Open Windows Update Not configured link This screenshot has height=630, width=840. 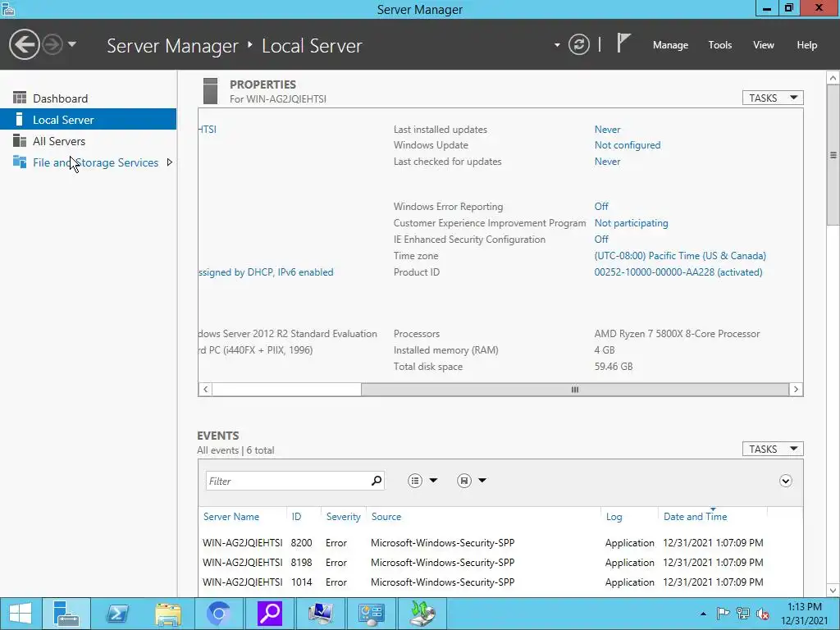pos(628,145)
